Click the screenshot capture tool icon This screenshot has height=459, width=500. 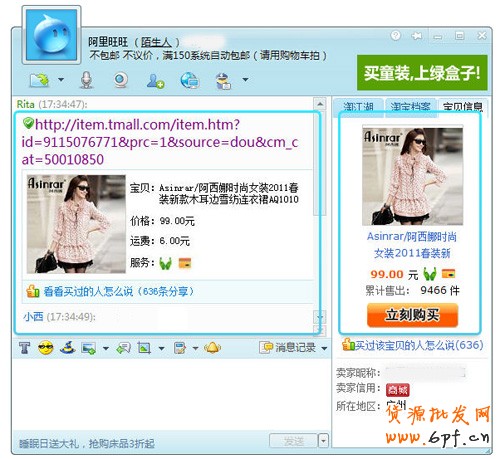[144, 348]
